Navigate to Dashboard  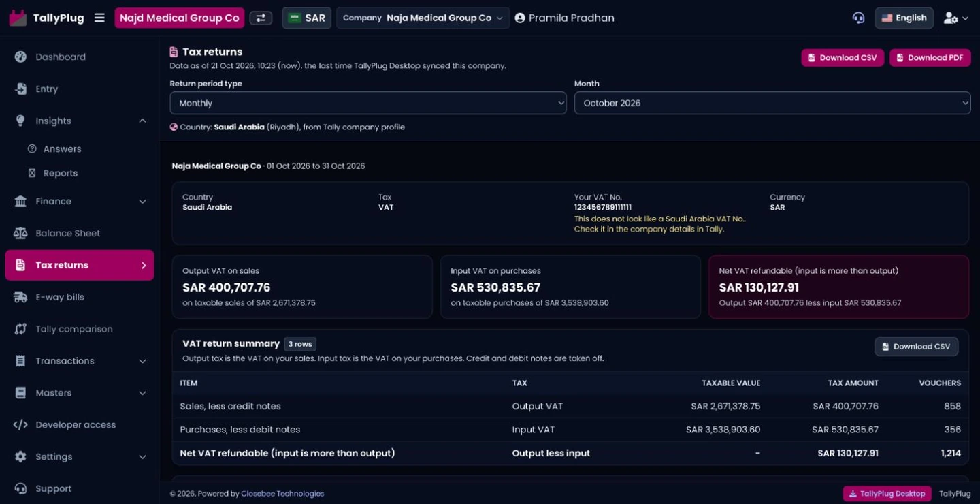(x=61, y=57)
